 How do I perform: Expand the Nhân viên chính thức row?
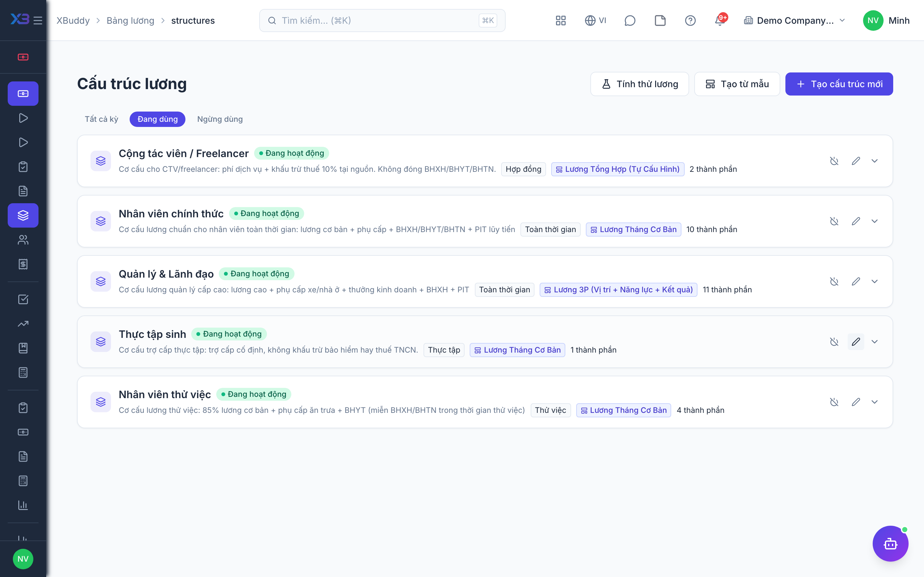coord(874,221)
